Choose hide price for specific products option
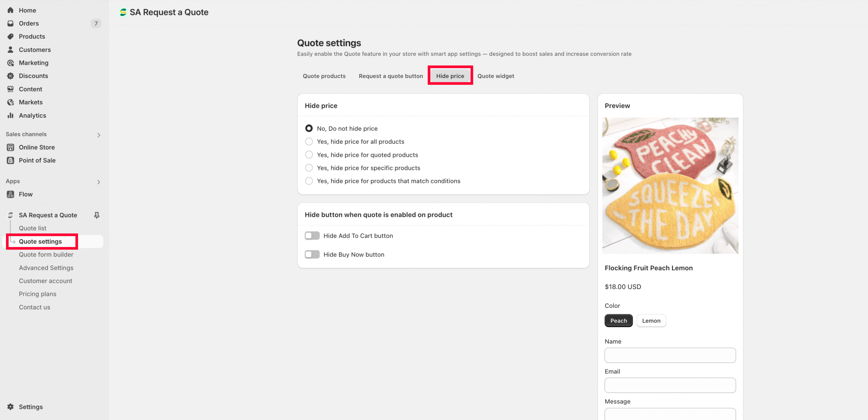The image size is (868, 420). (309, 168)
